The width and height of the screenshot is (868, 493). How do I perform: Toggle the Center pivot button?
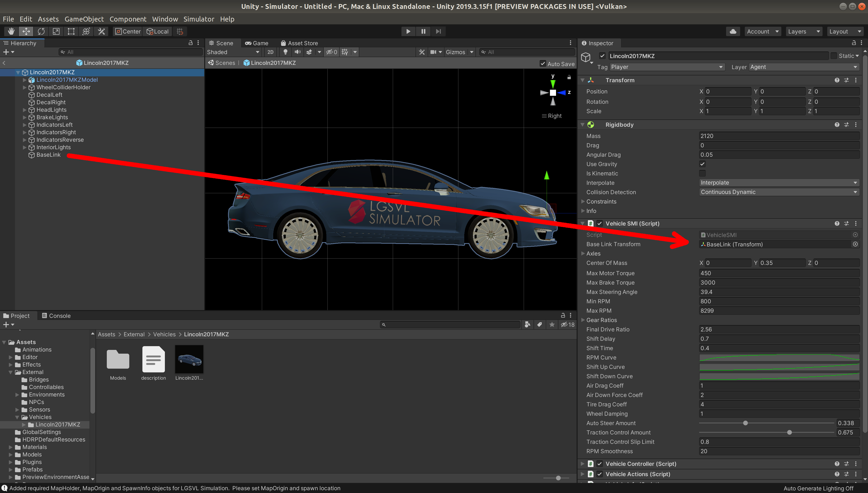click(x=128, y=31)
